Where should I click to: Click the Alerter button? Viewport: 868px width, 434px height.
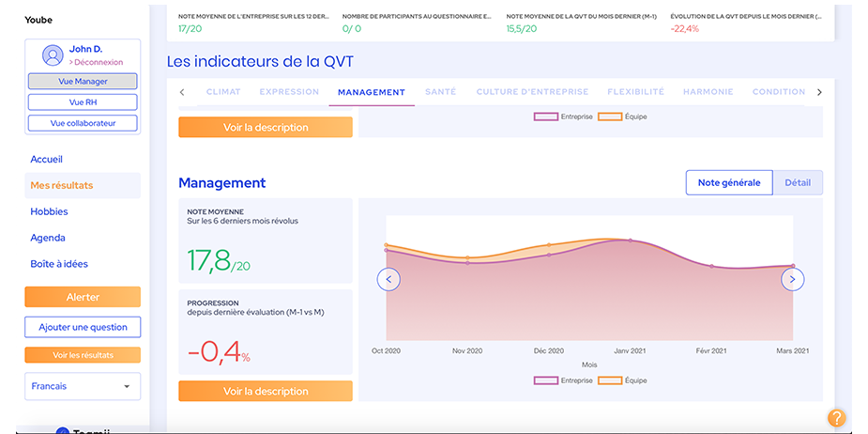[83, 297]
